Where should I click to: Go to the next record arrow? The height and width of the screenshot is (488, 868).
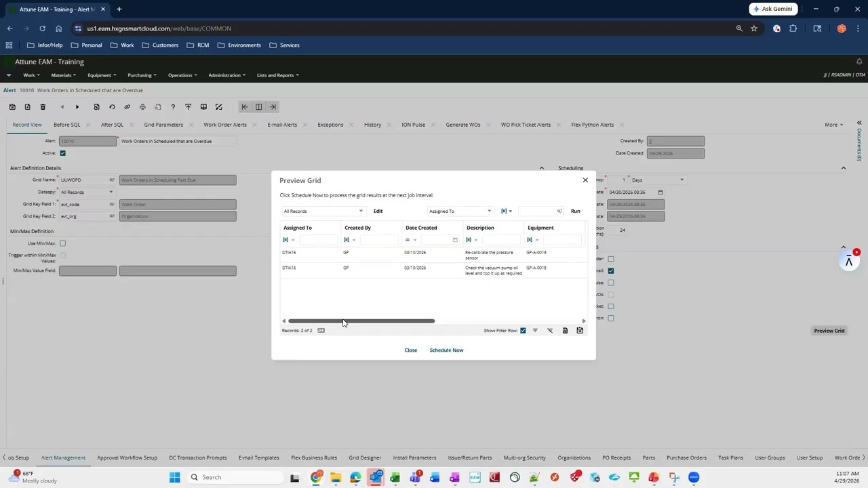(x=77, y=107)
